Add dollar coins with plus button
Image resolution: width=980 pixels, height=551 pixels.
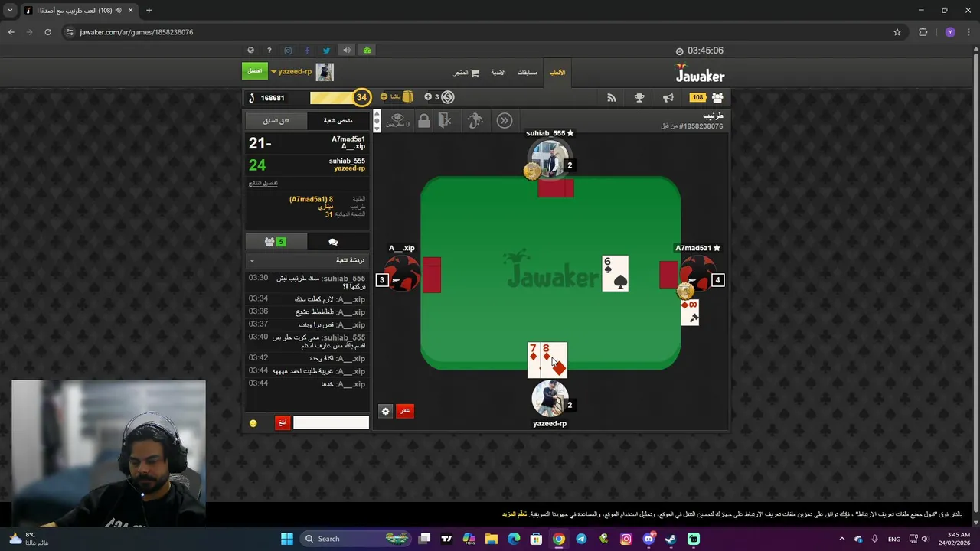coord(428,97)
